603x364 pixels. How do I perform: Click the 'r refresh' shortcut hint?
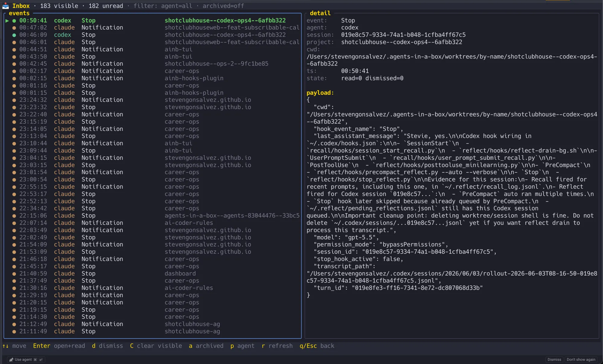tap(277, 346)
